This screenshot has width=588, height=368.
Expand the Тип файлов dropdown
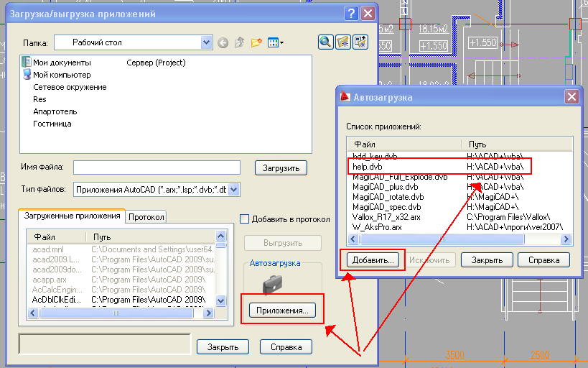point(233,190)
